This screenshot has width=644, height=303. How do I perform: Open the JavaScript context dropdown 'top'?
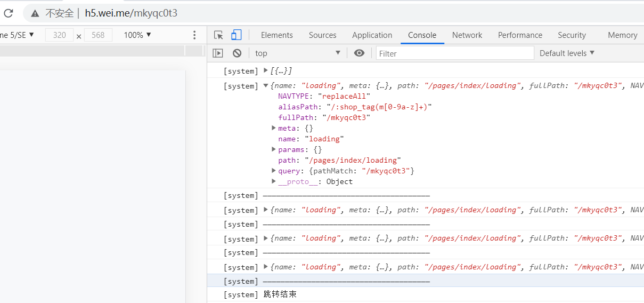tap(298, 53)
